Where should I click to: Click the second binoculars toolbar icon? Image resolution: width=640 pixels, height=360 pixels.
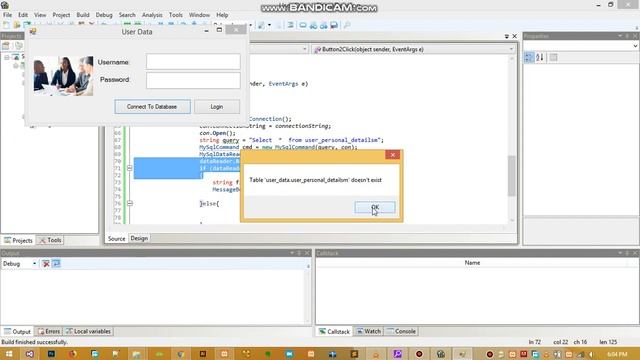click(323, 25)
